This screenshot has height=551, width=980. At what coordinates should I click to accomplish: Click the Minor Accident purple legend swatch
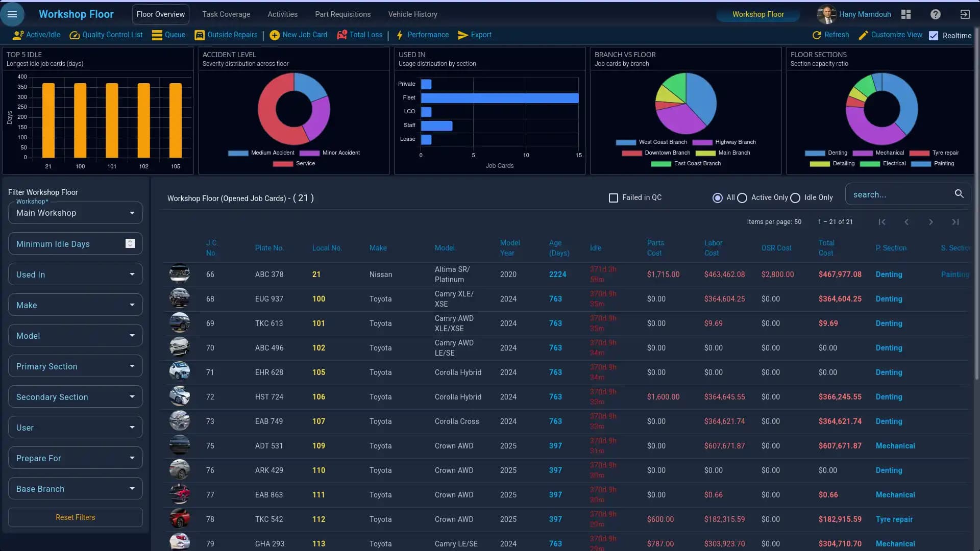(309, 153)
